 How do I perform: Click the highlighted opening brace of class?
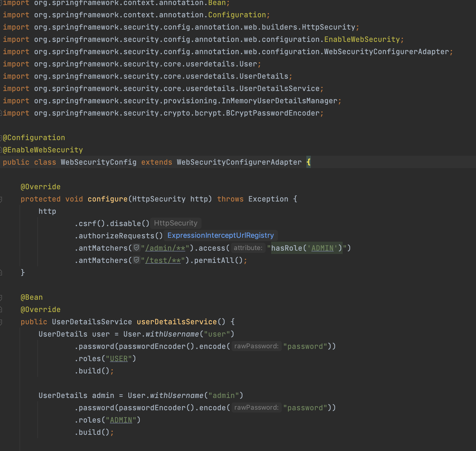click(x=308, y=162)
